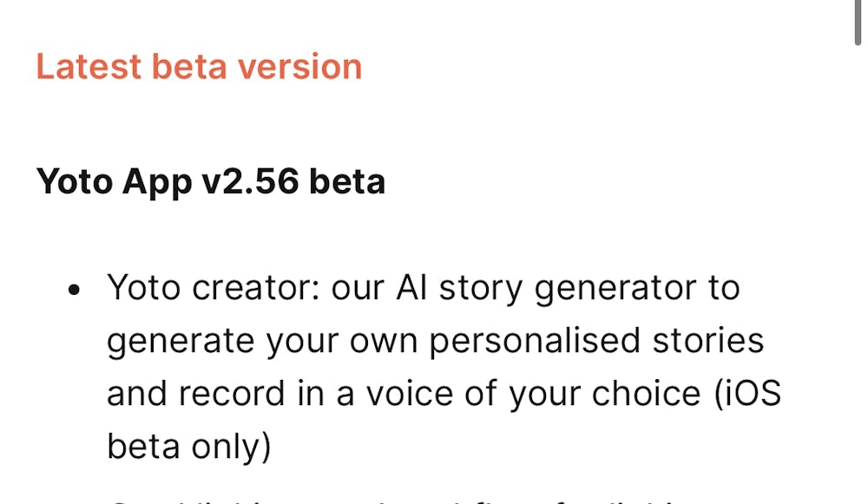
Task: Click the partially visible second bullet line
Action: 399,500
